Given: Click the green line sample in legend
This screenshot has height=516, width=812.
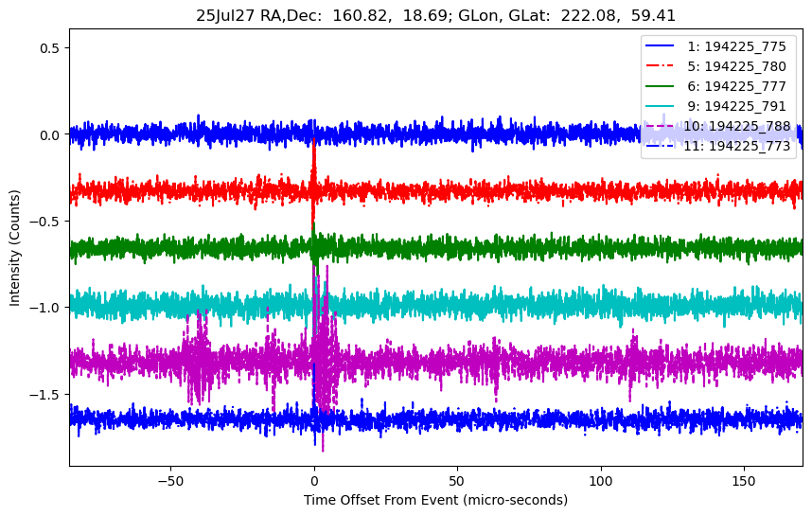Looking at the screenshot, I should pos(660,86).
